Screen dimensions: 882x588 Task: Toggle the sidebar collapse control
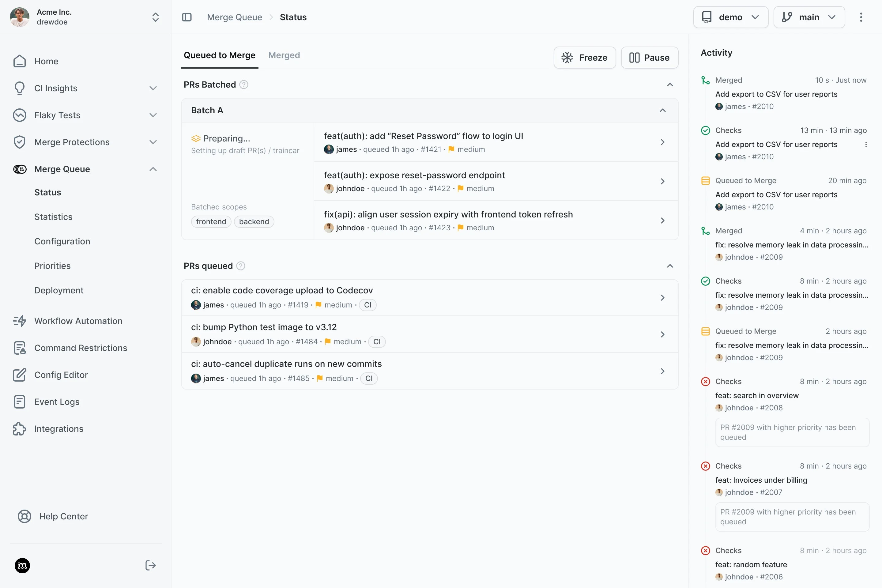click(x=187, y=17)
